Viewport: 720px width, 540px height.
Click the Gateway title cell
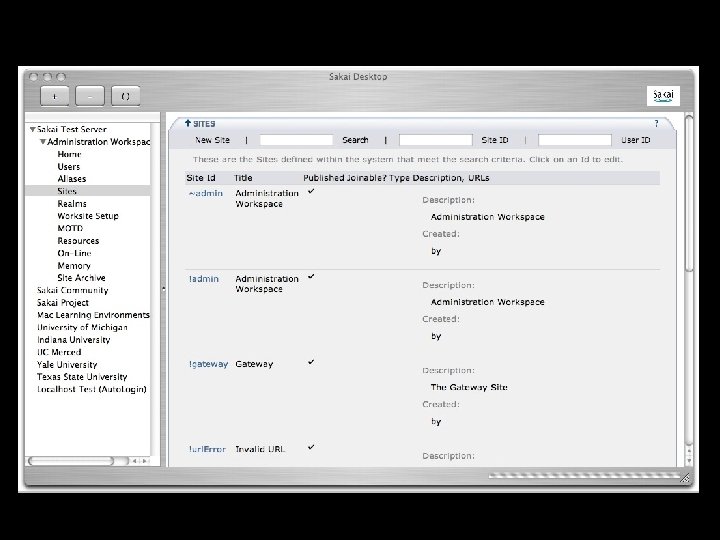click(254, 364)
